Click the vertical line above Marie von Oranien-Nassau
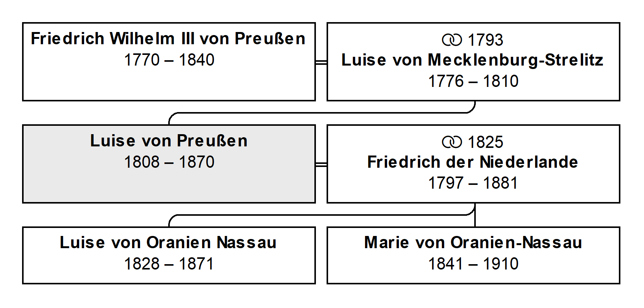This screenshot has height=308, width=644. click(x=475, y=215)
